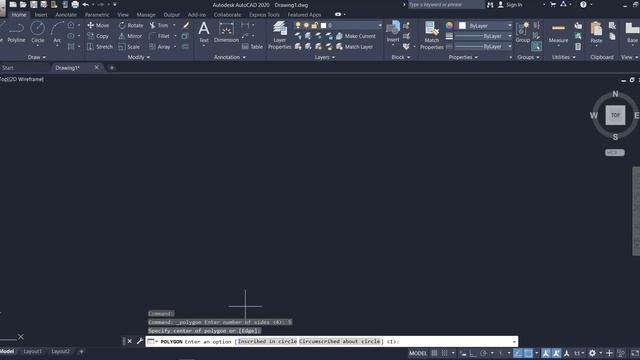Select the Dimension tool
This screenshot has height=360, width=640.
pos(226,32)
